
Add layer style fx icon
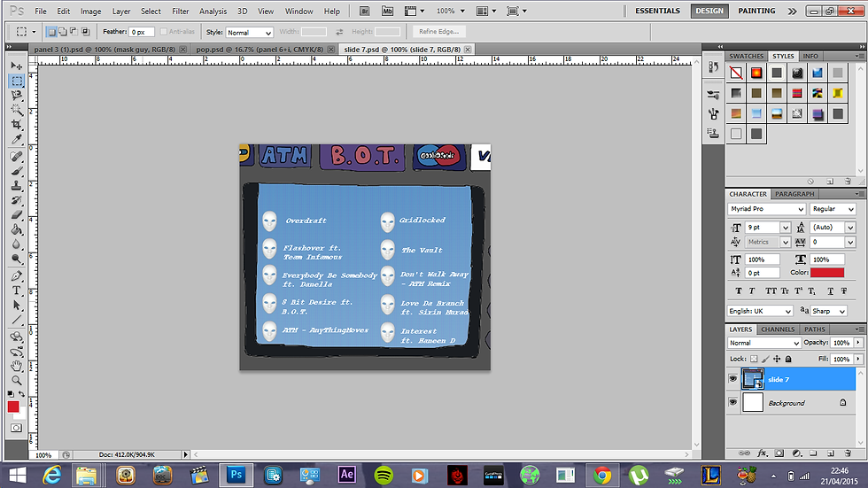pyautogui.click(x=763, y=453)
